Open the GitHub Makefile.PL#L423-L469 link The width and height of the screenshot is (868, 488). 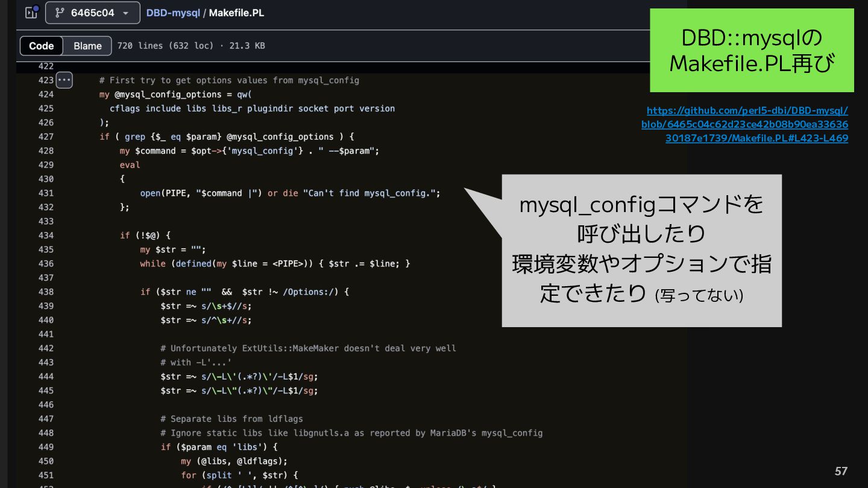[744, 124]
